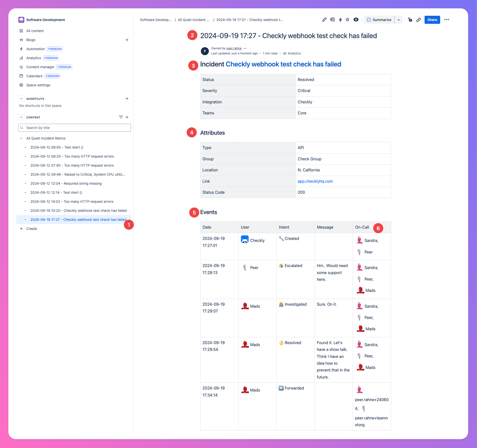Click the content filter icon

pos(121,117)
